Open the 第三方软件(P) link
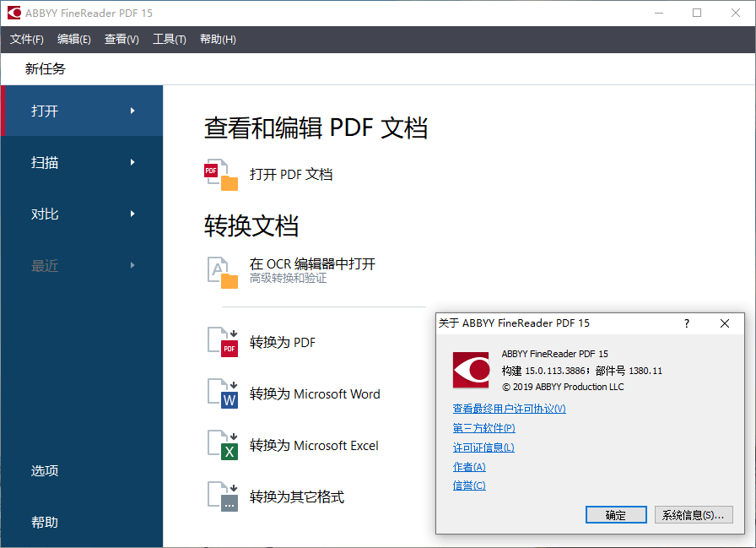 point(483,428)
